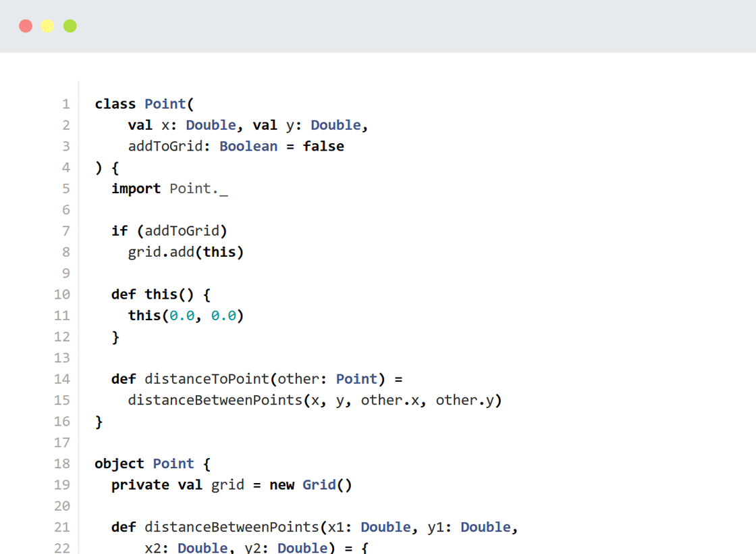Click 'addToGrid' inside the if condition
The height and width of the screenshot is (554, 756).
(182, 231)
